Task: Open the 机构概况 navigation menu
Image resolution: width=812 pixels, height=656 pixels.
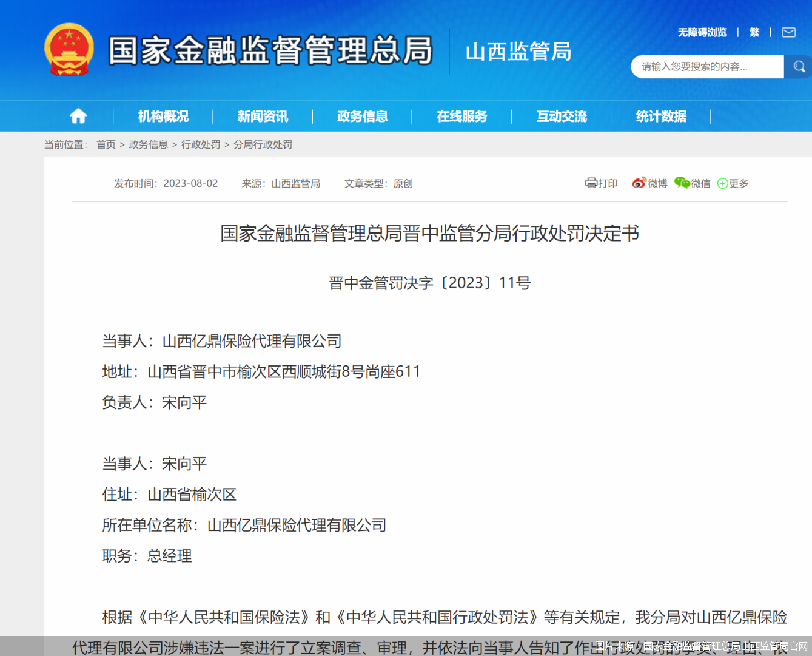Action: coord(161,116)
